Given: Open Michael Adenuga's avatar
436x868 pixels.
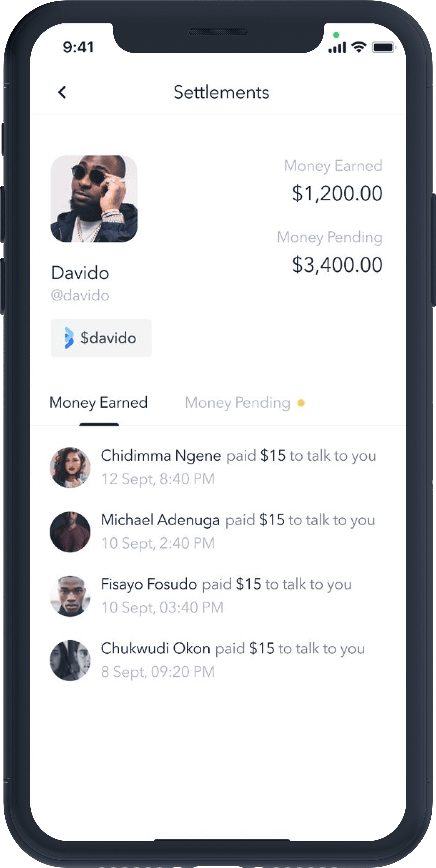Looking at the screenshot, I should pyautogui.click(x=70, y=532).
